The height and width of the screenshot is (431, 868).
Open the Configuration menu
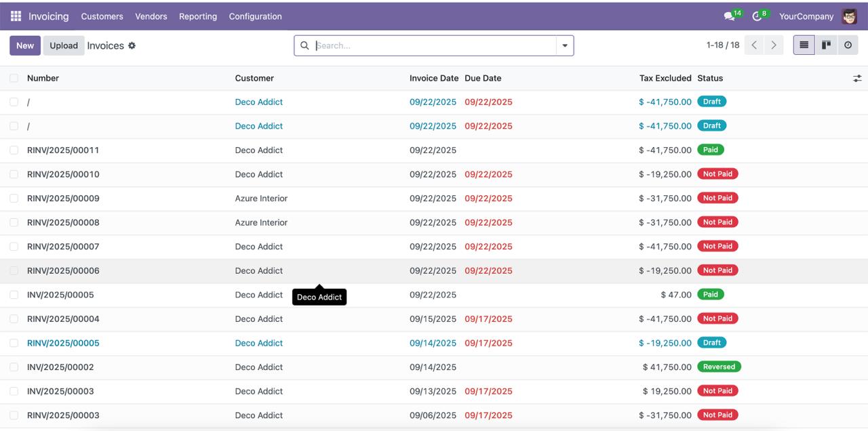click(255, 16)
